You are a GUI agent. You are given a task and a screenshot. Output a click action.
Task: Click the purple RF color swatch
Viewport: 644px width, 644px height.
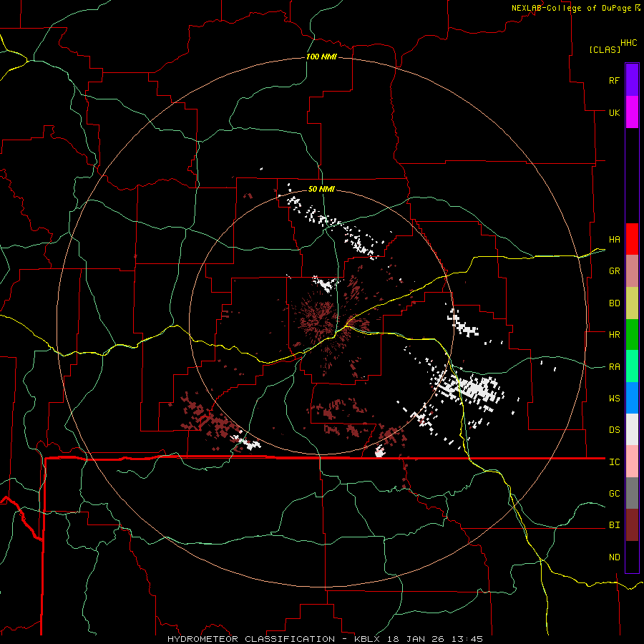pyautogui.click(x=632, y=80)
